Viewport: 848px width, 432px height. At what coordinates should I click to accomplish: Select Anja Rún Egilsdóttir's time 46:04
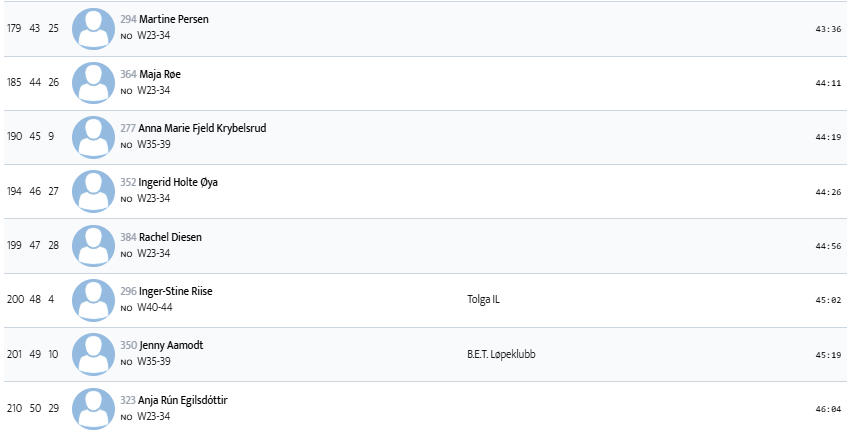pos(828,408)
